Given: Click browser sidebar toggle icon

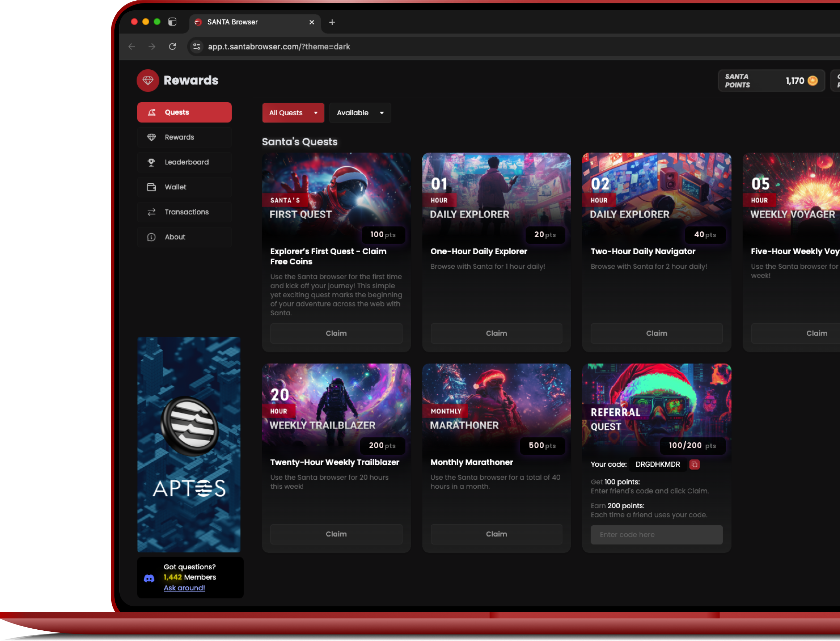Looking at the screenshot, I should [x=172, y=22].
